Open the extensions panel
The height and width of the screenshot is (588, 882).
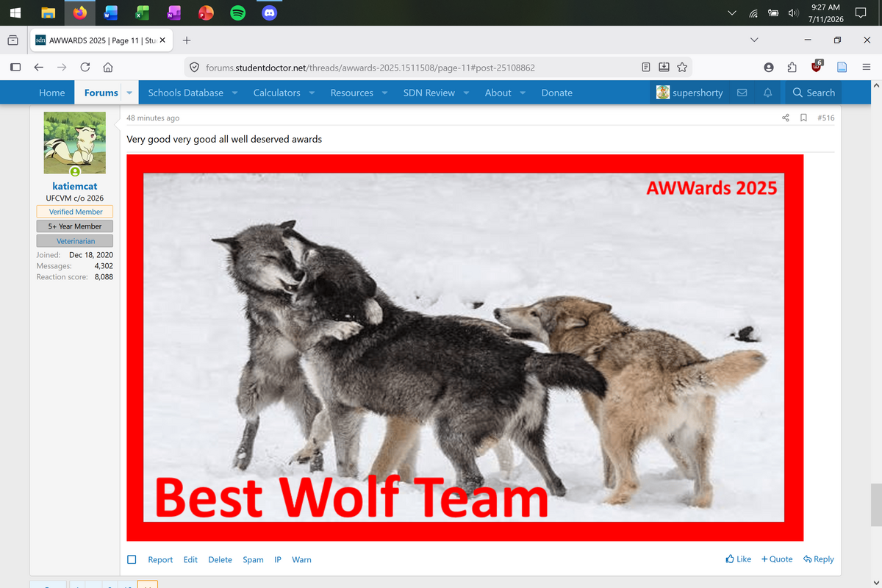(792, 67)
